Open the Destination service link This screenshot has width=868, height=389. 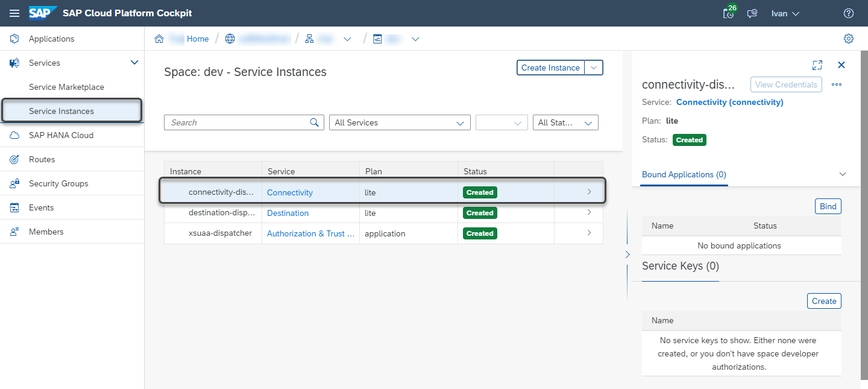click(x=288, y=213)
